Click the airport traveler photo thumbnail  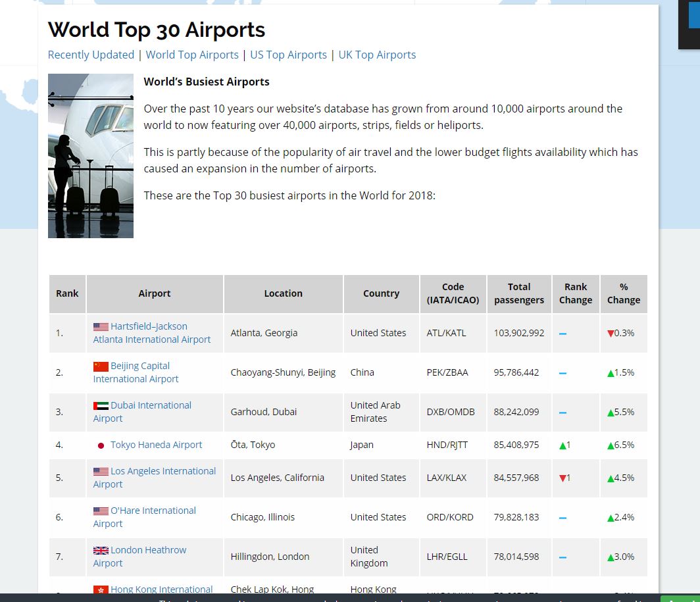pos(90,156)
